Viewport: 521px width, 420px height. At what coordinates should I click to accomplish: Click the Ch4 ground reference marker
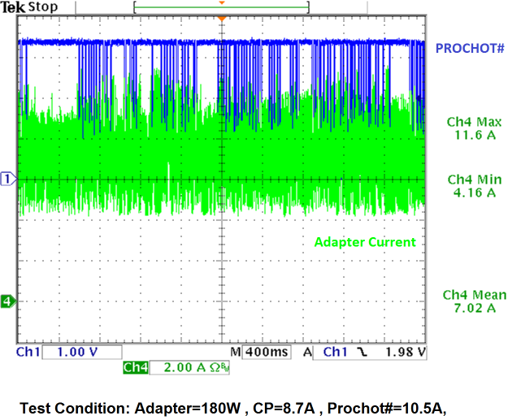tap(8, 301)
